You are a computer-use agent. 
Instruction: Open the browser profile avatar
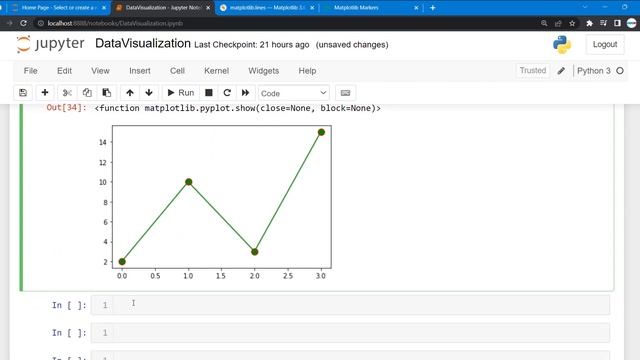[631, 23]
